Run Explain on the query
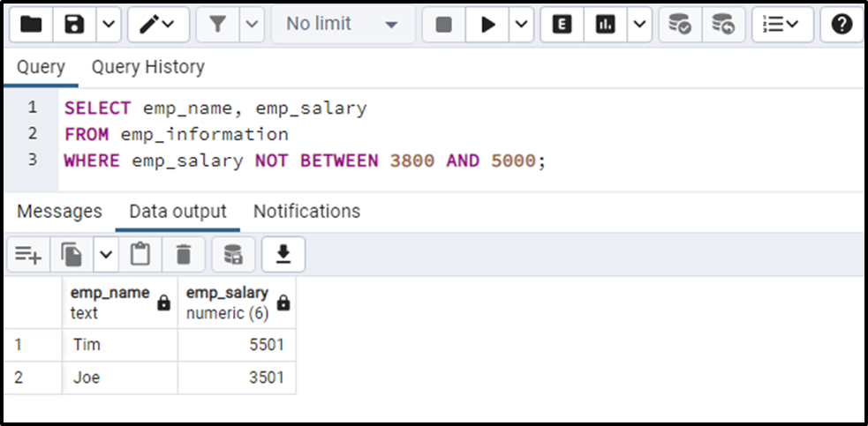The image size is (868, 426). [562, 25]
